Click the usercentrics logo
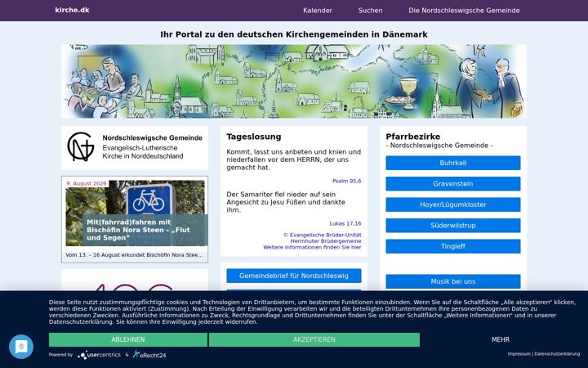The width and height of the screenshot is (588, 368). pos(99,354)
